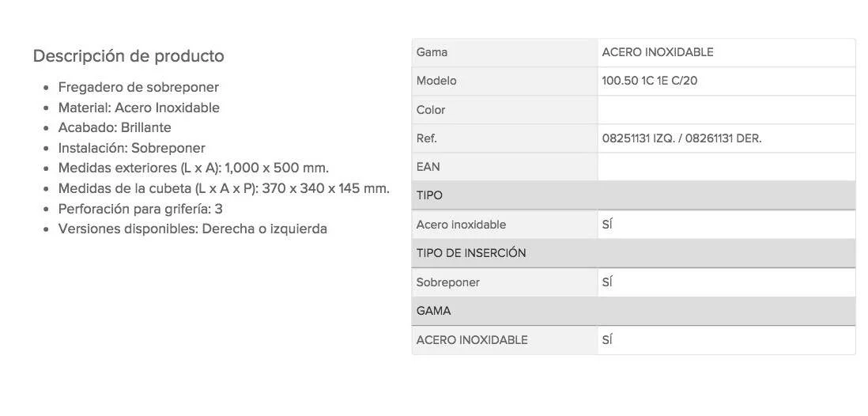The width and height of the screenshot is (868, 416).
Task: Click the empty Color value cell
Action: (x=726, y=110)
